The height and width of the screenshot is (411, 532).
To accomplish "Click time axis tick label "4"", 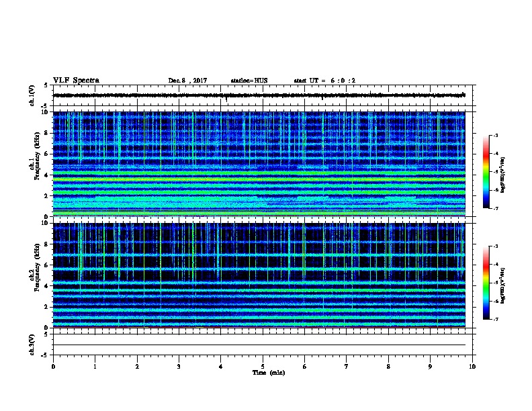I will click(x=221, y=367).
